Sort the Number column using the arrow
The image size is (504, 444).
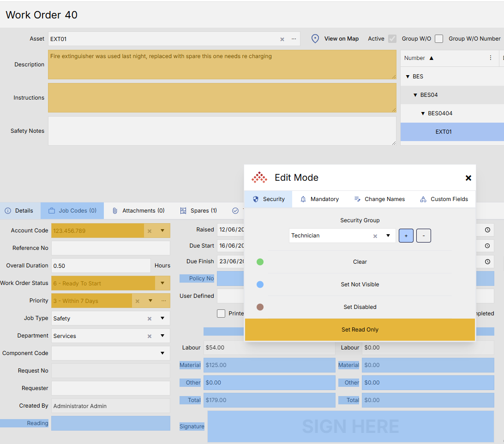coord(432,58)
